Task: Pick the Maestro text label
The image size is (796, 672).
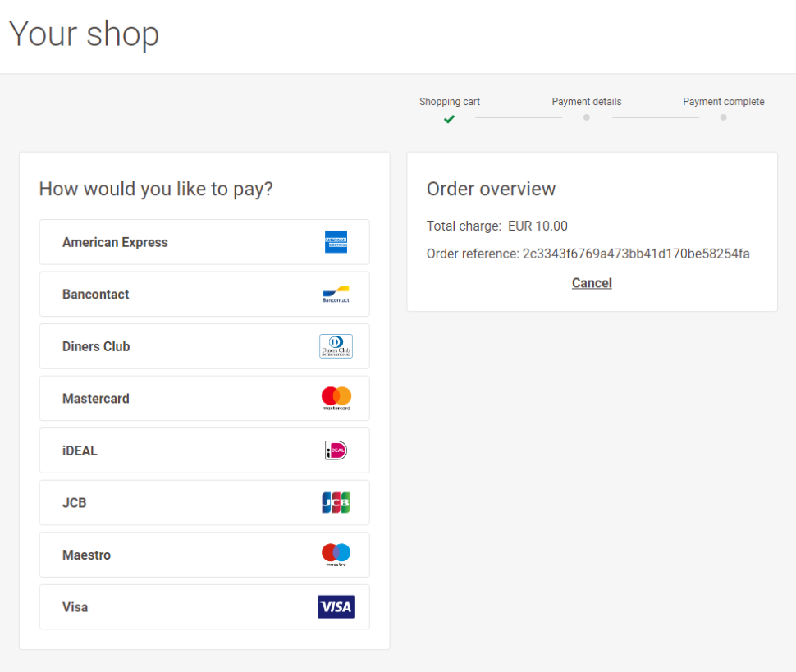Action: (x=86, y=555)
